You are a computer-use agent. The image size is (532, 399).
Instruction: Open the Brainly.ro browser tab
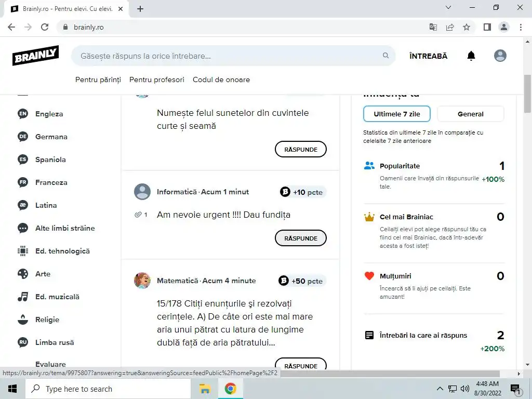(66, 9)
